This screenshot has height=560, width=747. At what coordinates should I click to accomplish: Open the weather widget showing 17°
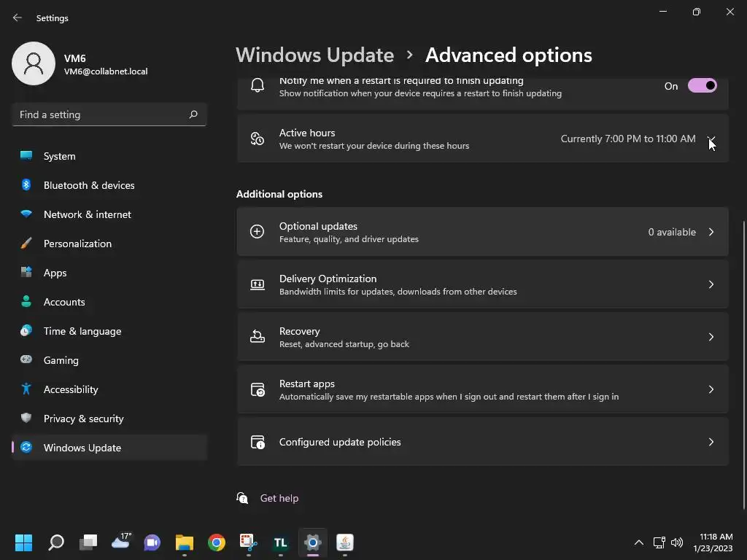121,542
